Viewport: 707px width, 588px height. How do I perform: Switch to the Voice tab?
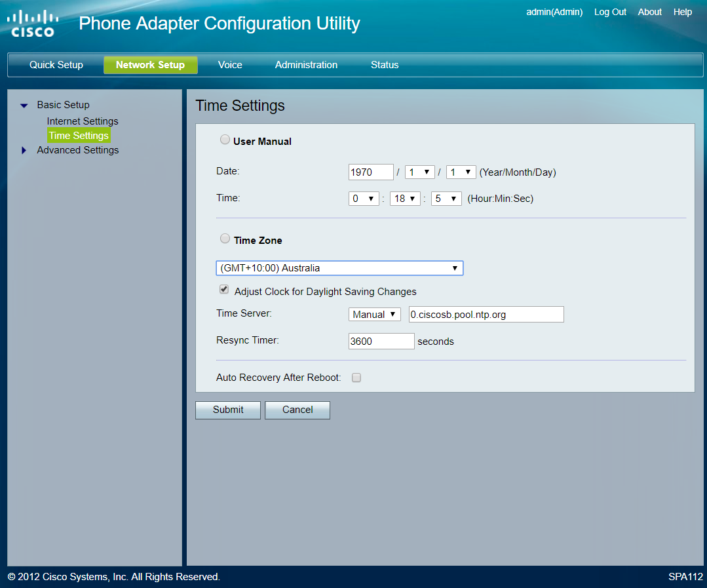pyautogui.click(x=230, y=65)
